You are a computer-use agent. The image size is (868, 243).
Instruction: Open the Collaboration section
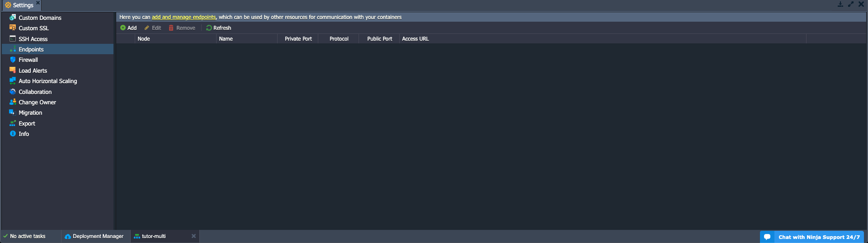[58, 92]
